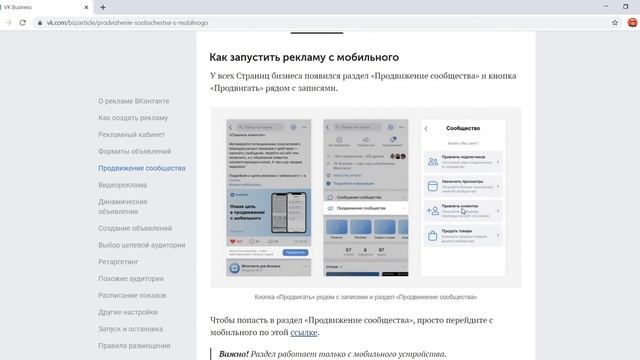Viewport: 640px width, 360px height.
Task: Restore down the browser window
Action: pos(625,7)
